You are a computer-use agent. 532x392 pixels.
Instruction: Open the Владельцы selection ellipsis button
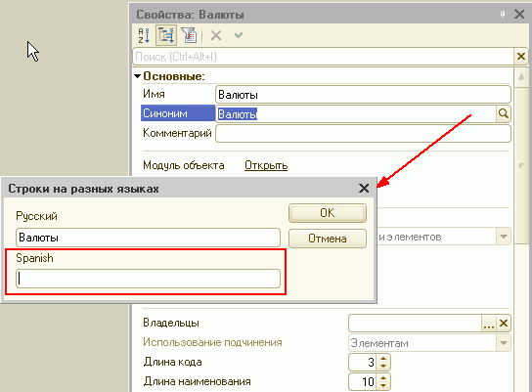point(489,324)
